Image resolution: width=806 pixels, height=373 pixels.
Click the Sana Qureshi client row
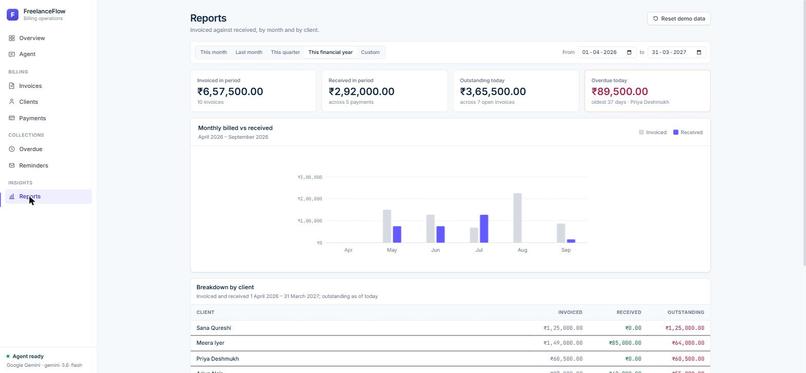[450, 328]
